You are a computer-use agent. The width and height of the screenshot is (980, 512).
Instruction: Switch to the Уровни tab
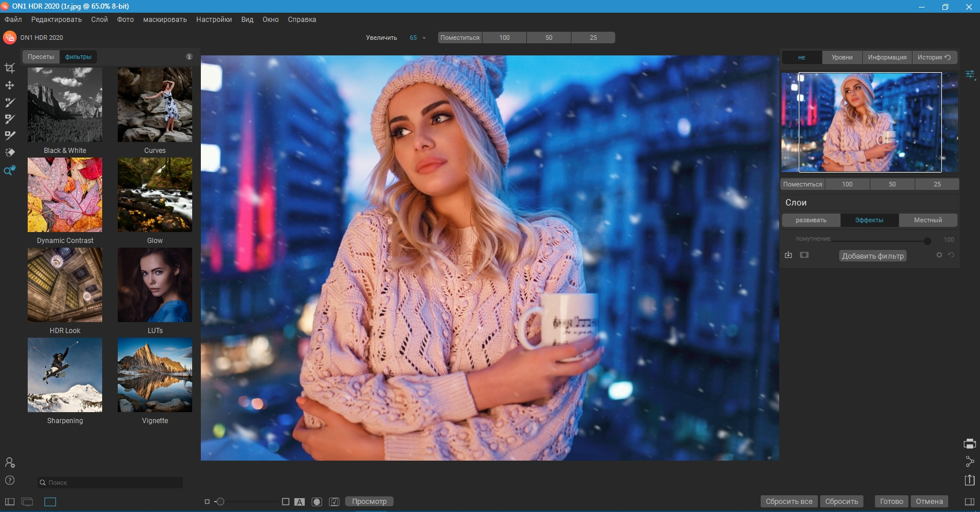point(842,57)
